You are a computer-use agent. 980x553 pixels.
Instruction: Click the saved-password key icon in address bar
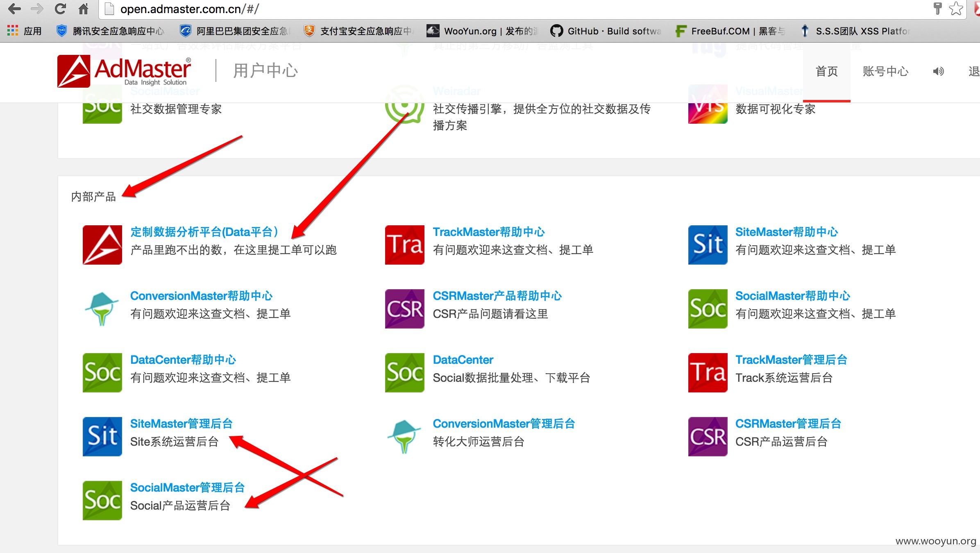click(937, 9)
